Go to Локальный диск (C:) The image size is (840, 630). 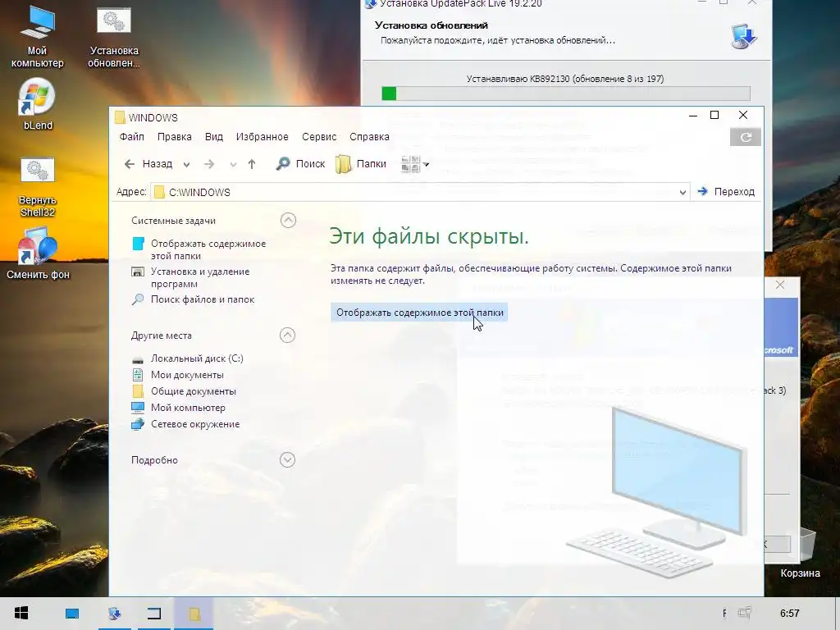click(x=197, y=358)
